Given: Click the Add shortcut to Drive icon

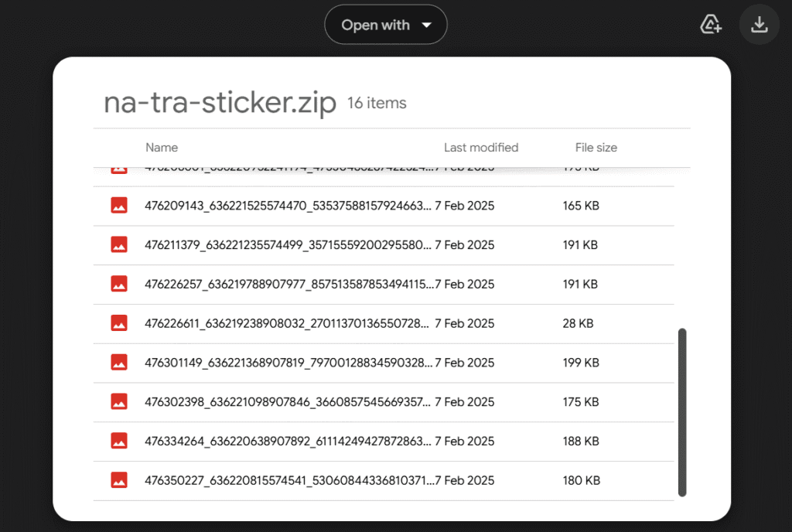Looking at the screenshot, I should click(x=711, y=25).
